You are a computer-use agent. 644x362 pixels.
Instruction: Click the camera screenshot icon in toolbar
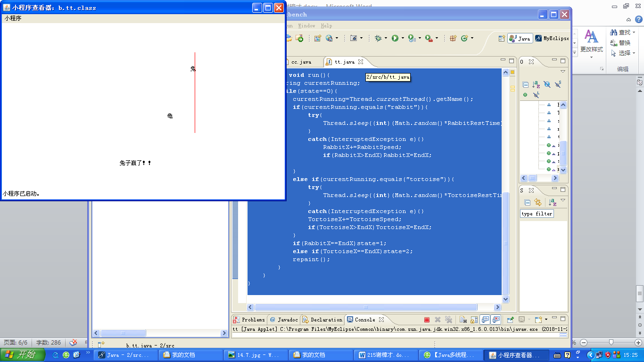point(354,38)
